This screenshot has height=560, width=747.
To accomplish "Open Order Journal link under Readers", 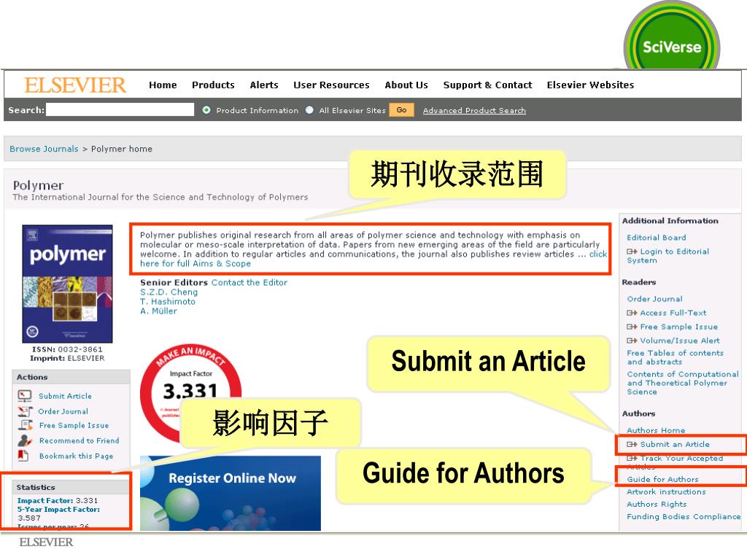I will 654,298.
